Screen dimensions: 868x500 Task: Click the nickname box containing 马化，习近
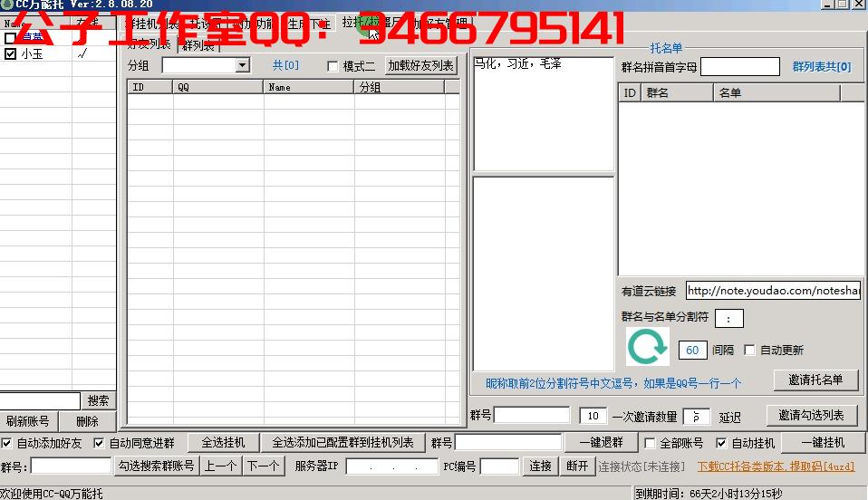pos(544,113)
